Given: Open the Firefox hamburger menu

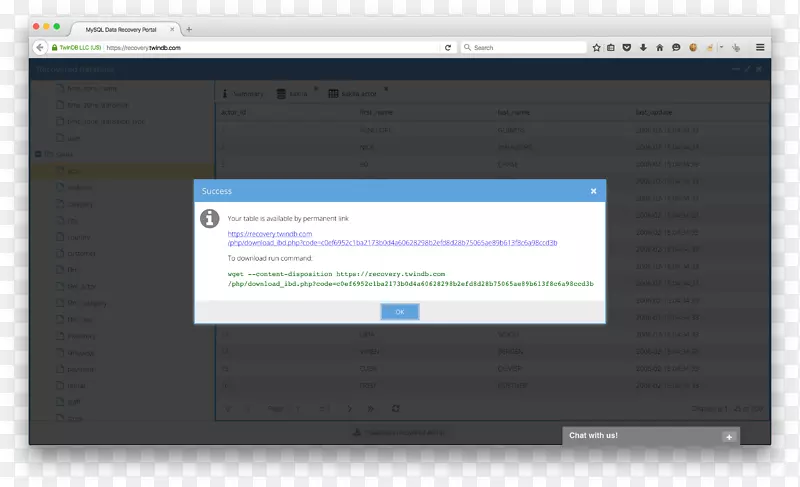Looking at the screenshot, I should [x=760, y=47].
